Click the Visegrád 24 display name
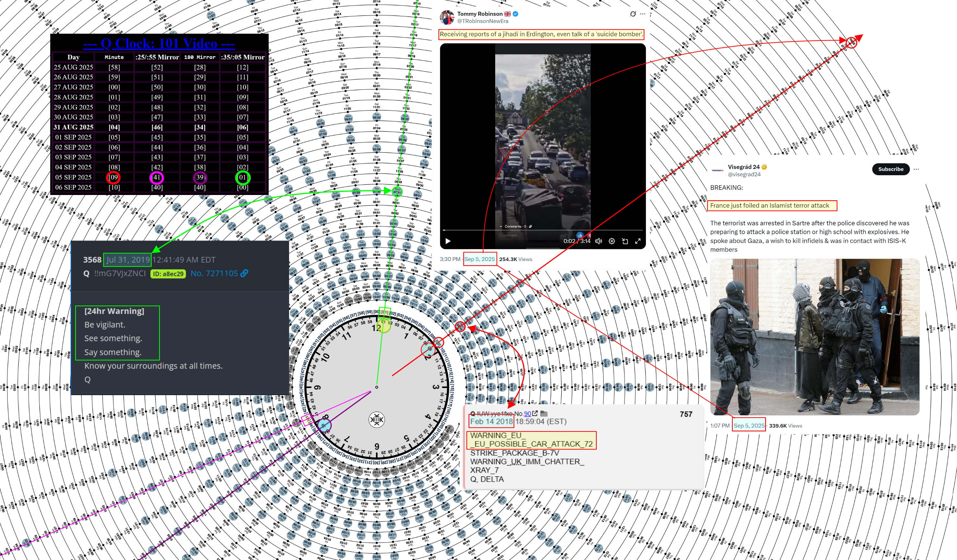This screenshot has width=957, height=560. point(743,167)
